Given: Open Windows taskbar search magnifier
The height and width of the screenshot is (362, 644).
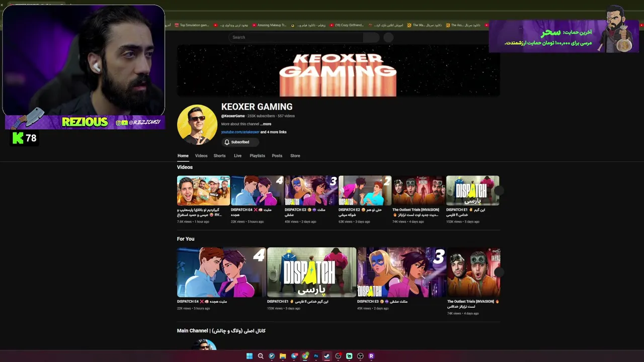Looking at the screenshot, I should 261,356.
